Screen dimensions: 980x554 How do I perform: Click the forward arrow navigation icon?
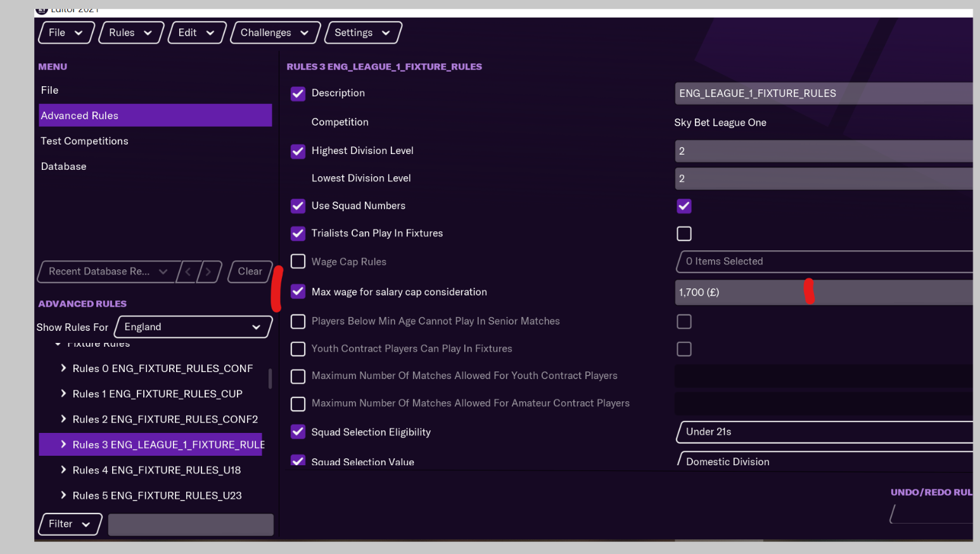208,271
